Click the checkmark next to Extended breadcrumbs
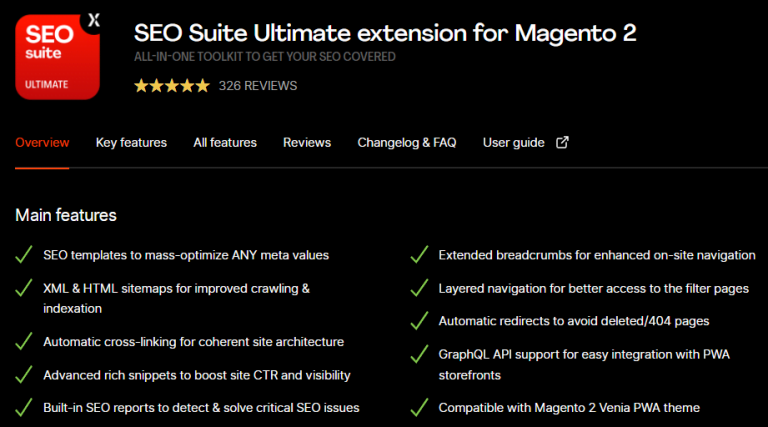768x427 pixels. coord(419,255)
